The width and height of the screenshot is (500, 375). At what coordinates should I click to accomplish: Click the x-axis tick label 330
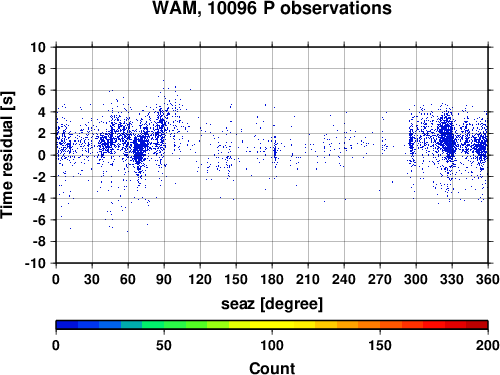(452, 279)
